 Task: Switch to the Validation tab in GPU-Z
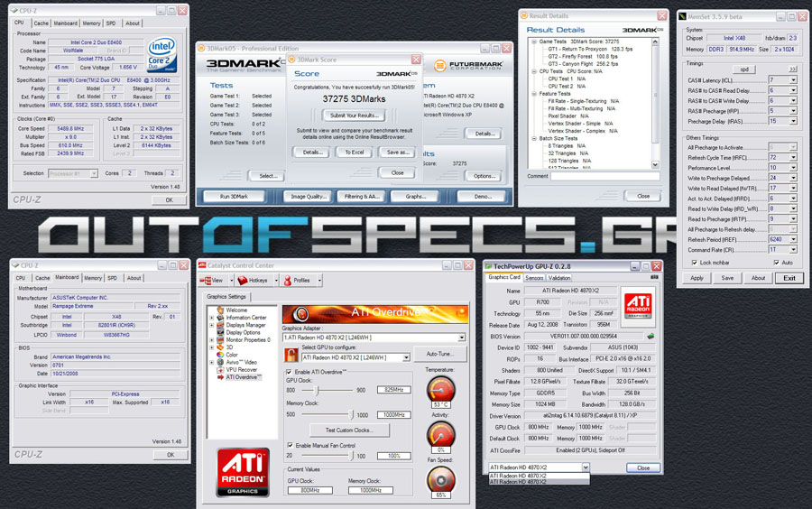(559, 278)
